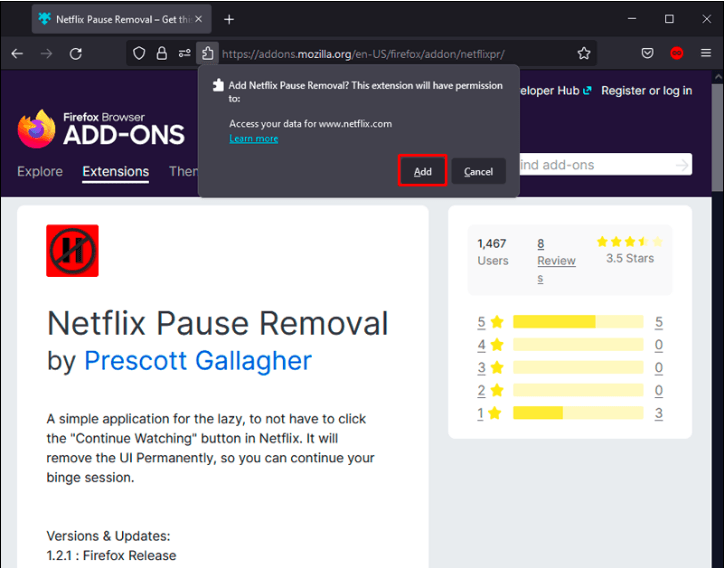724x568 pixels.
Task: Open the Learn more permissions link
Action: (x=253, y=139)
